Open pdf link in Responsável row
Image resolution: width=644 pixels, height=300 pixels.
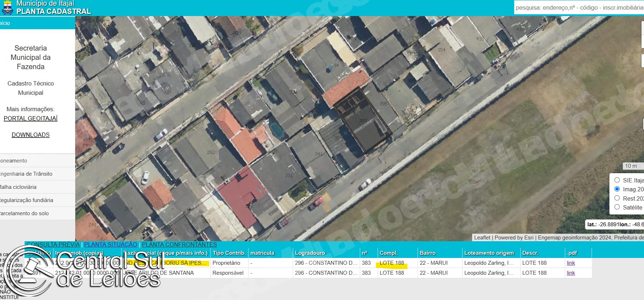tap(571, 273)
